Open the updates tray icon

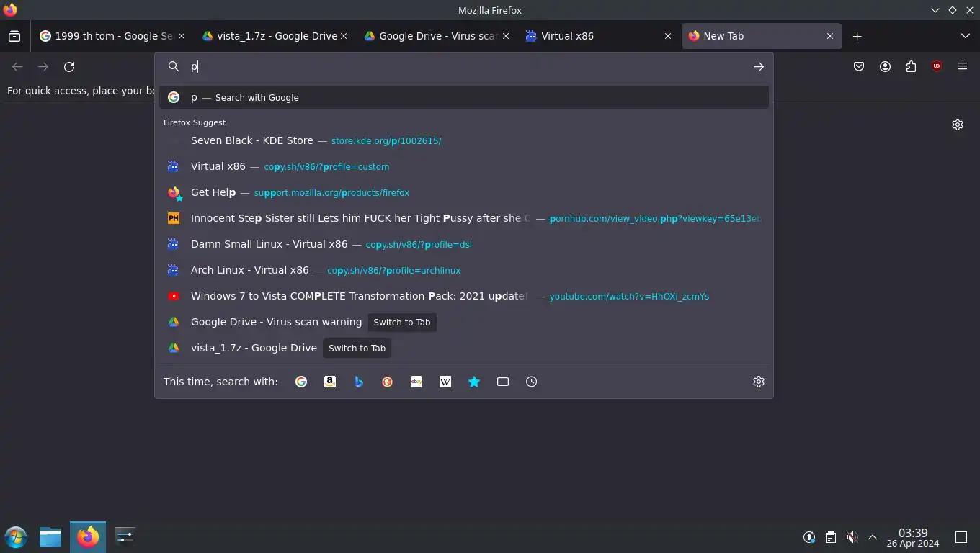point(809,537)
